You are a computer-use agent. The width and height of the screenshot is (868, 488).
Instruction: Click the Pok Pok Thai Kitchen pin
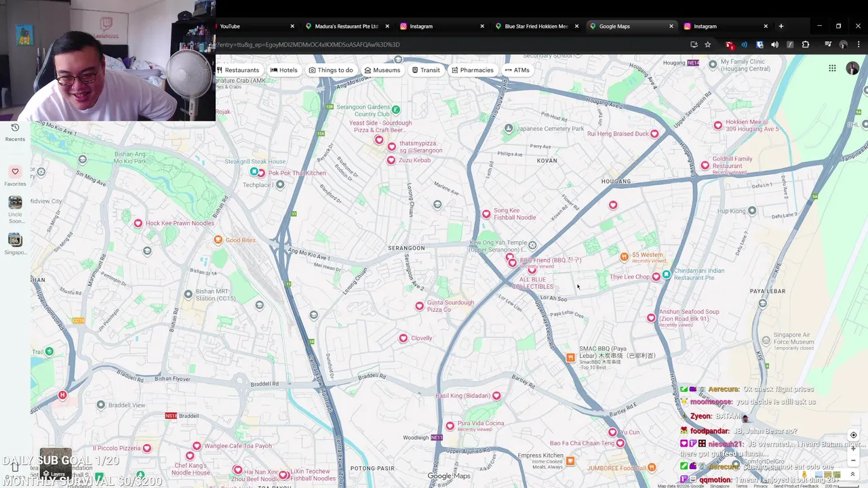click(261, 173)
